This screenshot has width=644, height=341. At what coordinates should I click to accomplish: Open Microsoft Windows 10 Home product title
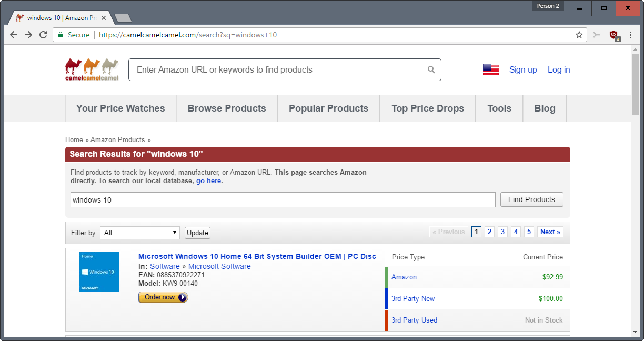(257, 256)
